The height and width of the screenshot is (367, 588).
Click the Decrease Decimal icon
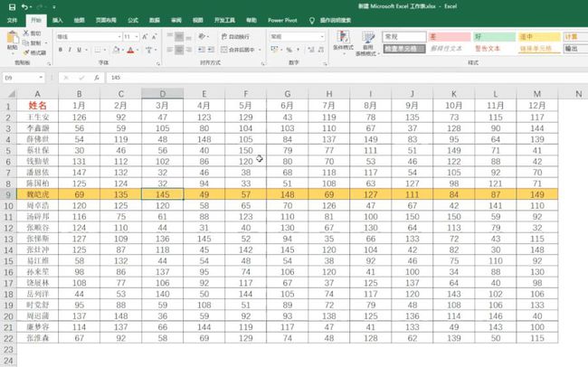(320, 50)
